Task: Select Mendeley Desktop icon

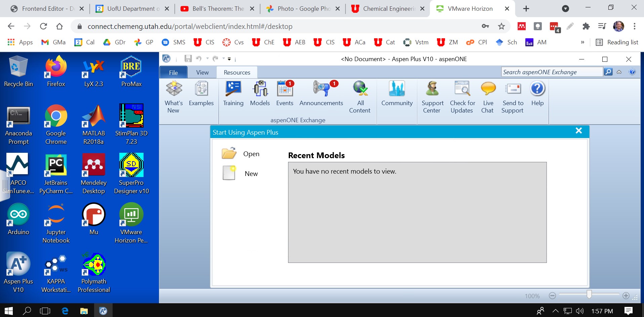Action: [94, 174]
